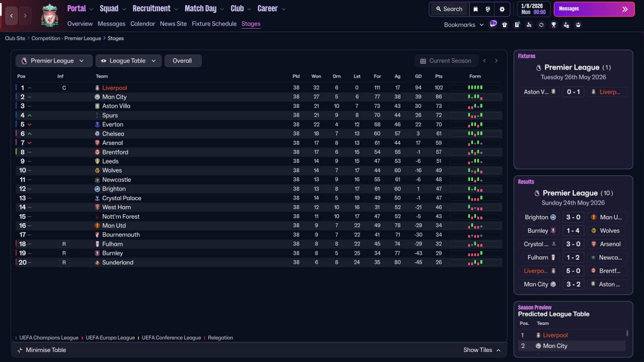The height and width of the screenshot is (362, 644).
Task: Expand the Recruitment menu chevron
Action: (176, 9)
